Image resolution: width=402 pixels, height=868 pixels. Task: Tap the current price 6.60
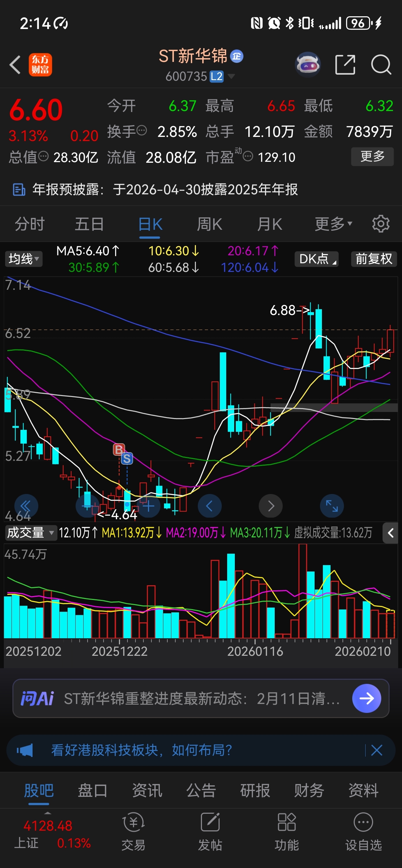[x=36, y=109]
